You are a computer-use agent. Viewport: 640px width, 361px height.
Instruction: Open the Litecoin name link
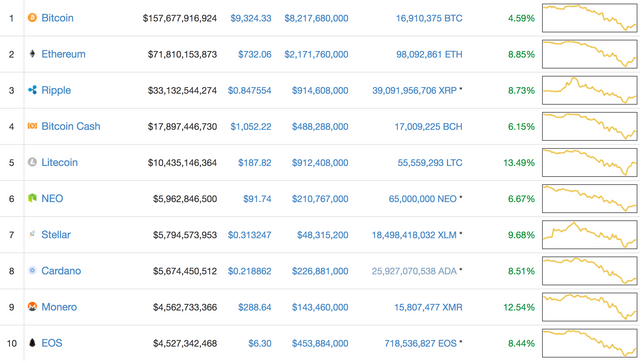60,162
